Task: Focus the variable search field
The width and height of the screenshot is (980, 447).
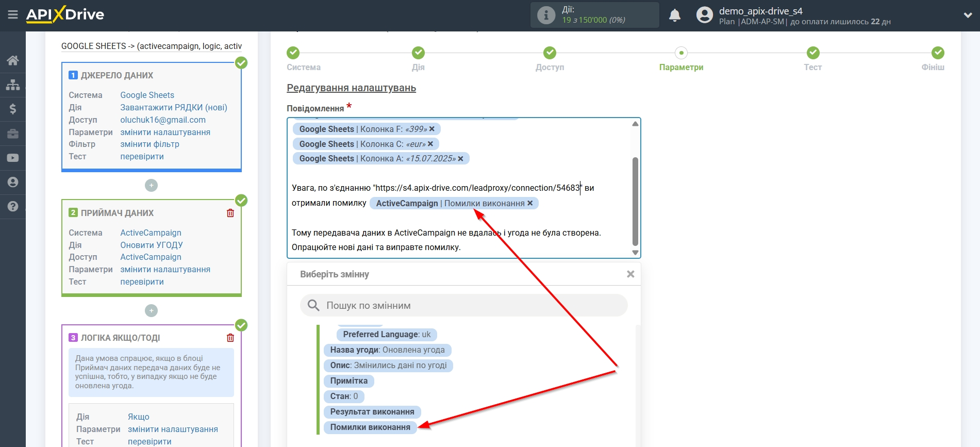Action: coord(464,305)
